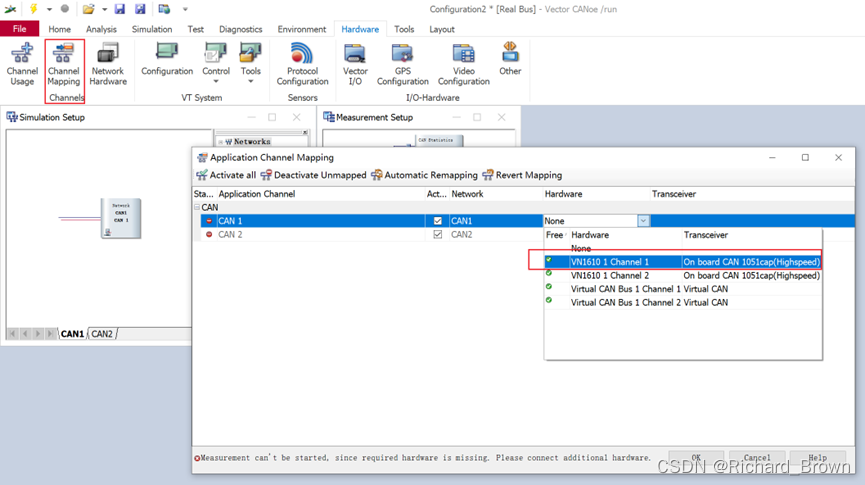This screenshot has width=865, height=485.
Task: Switch to the Layout ribbon tab
Action: tap(442, 29)
